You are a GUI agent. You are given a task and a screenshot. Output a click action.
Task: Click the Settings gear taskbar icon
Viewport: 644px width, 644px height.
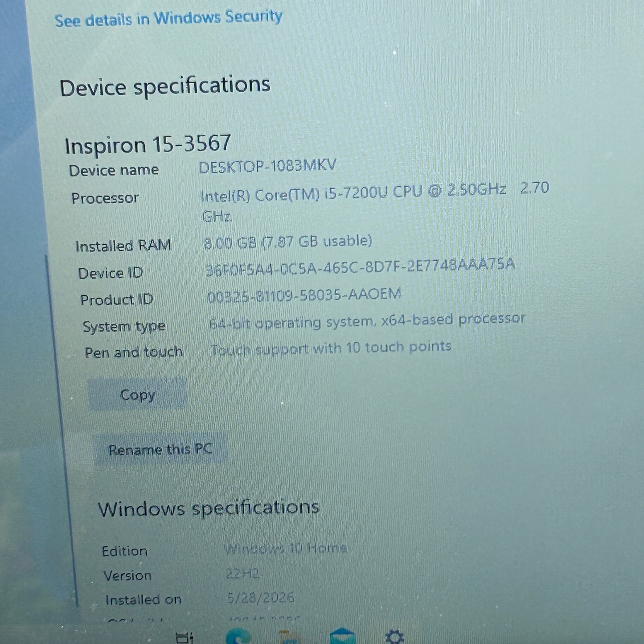[394, 636]
